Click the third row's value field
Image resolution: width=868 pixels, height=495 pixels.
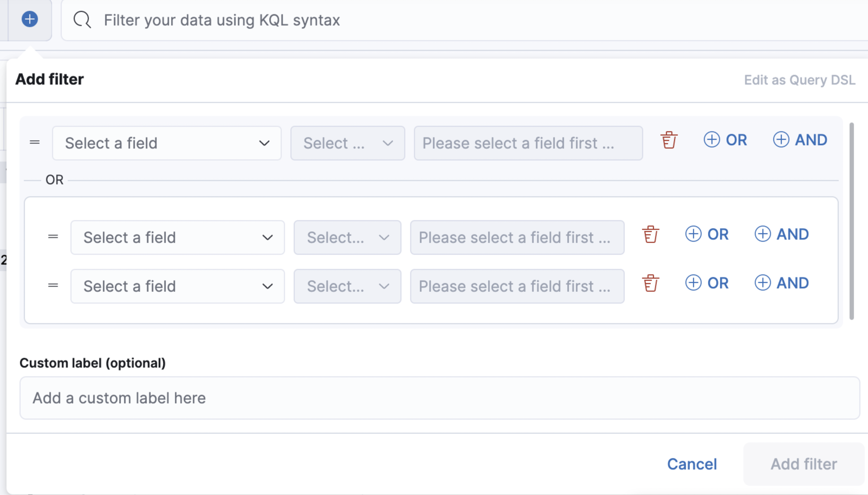click(x=517, y=286)
